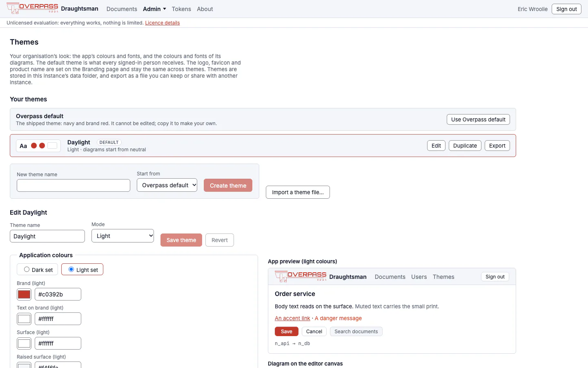Click the Revert button
The width and height of the screenshot is (588, 368).
coord(220,240)
